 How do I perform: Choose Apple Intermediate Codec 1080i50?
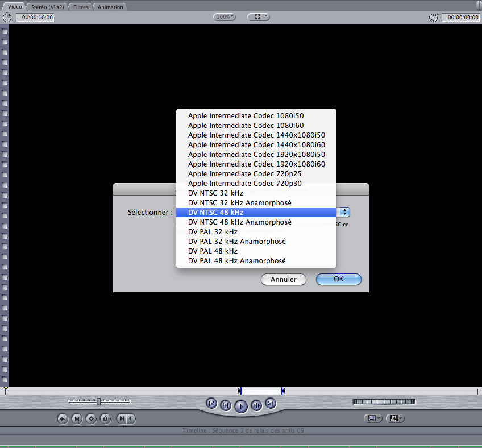click(256, 115)
